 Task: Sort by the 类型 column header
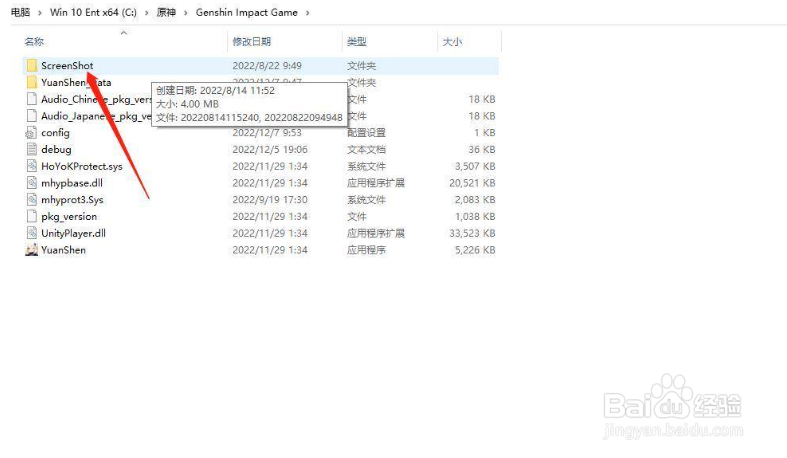tap(356, 42)
